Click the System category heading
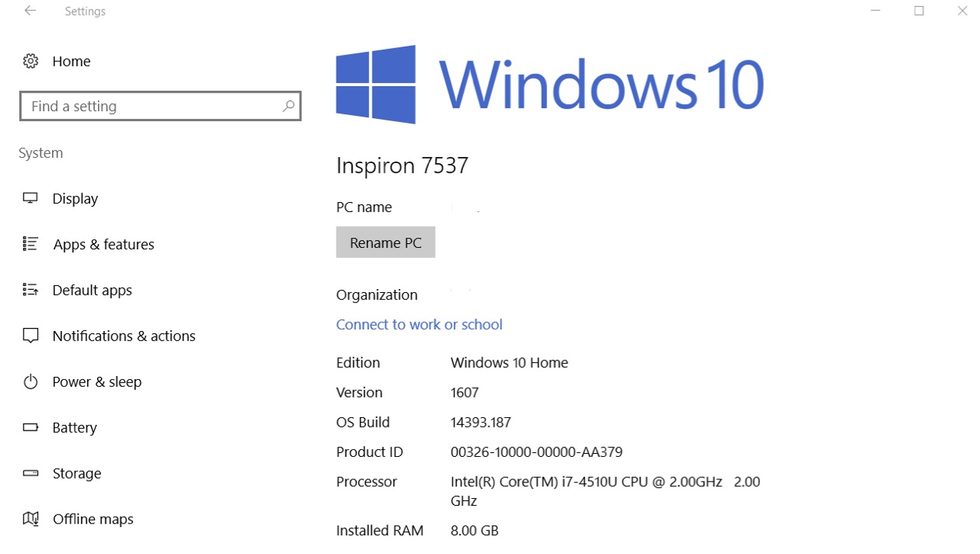Image resolution: width=980 pixels, height=554 pixels. point(40,153)
